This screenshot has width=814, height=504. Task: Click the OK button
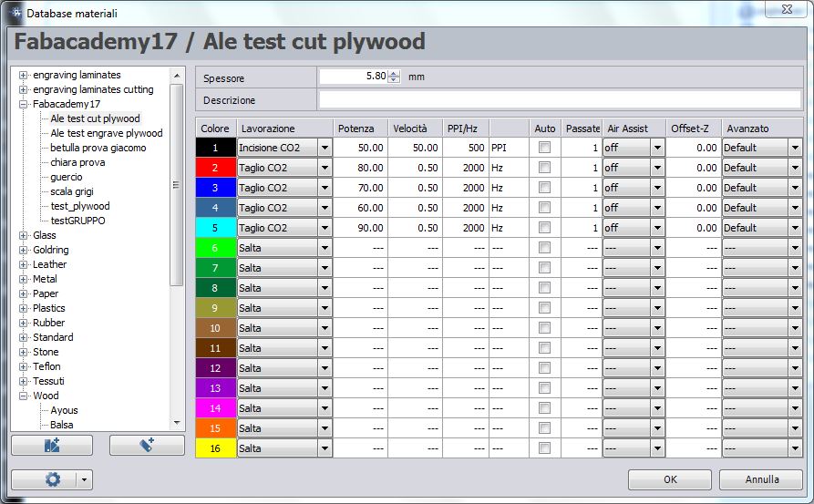click(670, 479)
